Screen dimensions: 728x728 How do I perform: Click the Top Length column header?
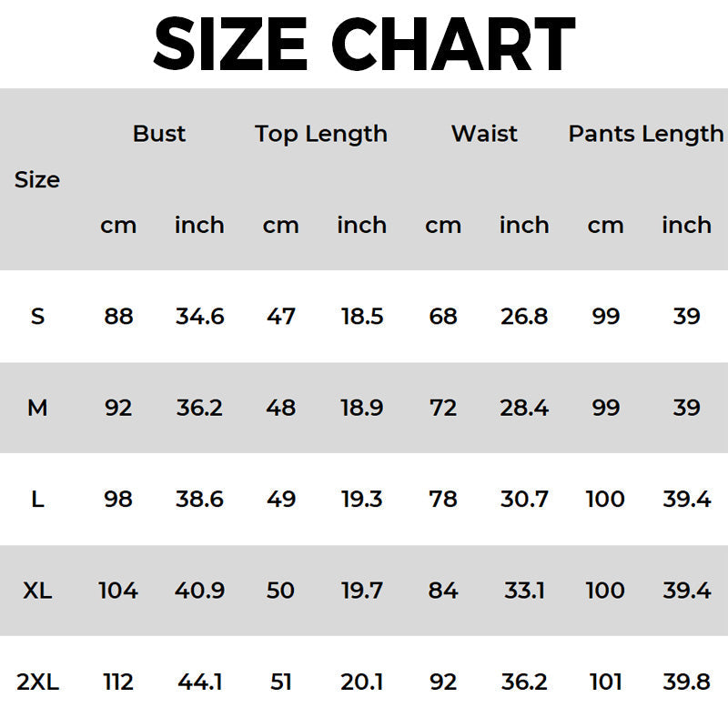click(x=320, y=134)
